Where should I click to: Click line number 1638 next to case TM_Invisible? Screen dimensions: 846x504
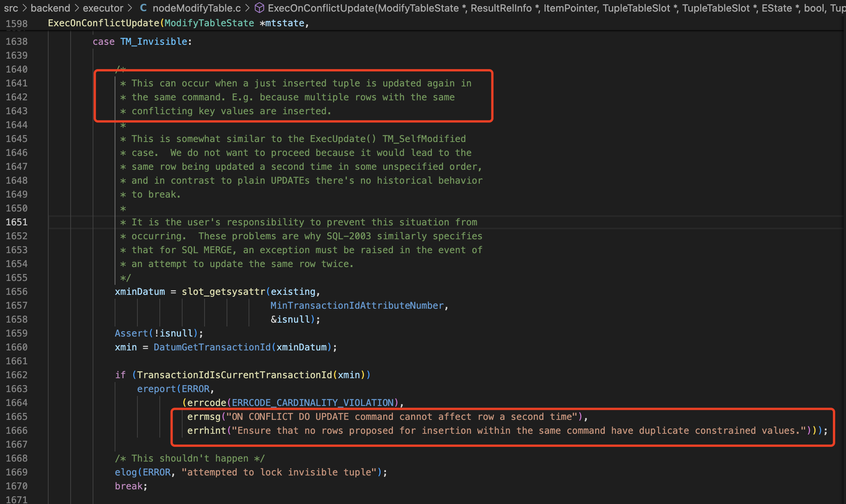pos(17,41)
